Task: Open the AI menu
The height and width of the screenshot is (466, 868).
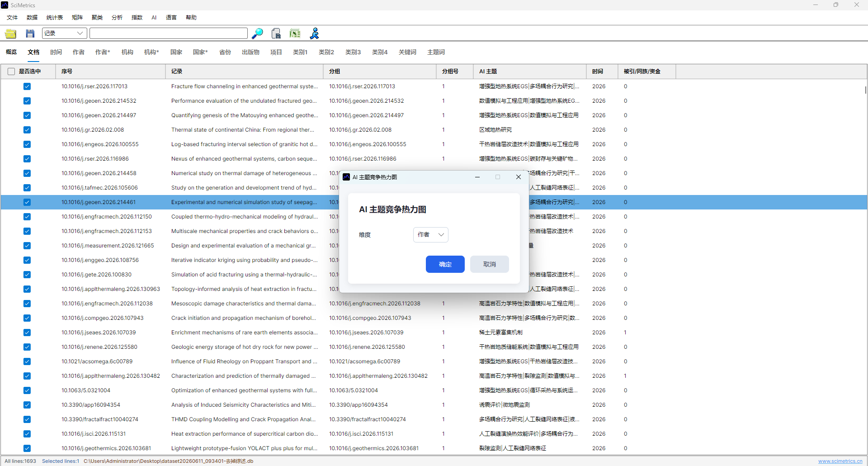Action: click(x=154, y=18)
